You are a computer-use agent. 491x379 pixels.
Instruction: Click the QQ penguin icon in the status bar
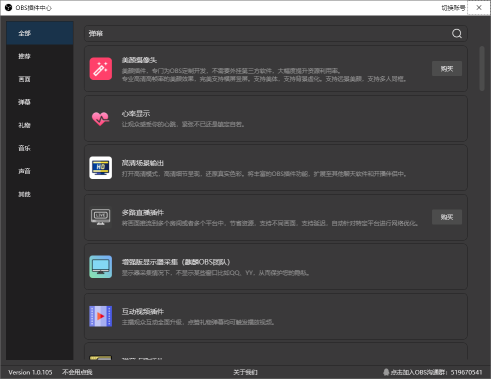click(386, 372)
